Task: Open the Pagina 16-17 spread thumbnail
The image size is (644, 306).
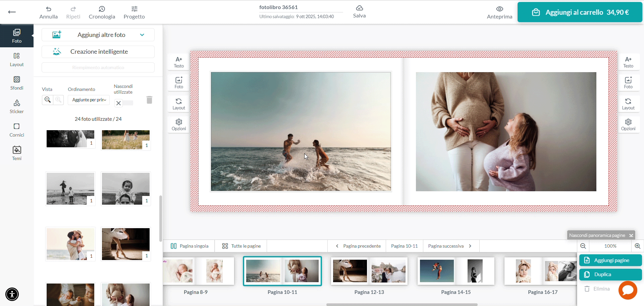Action: click(541, 271)
